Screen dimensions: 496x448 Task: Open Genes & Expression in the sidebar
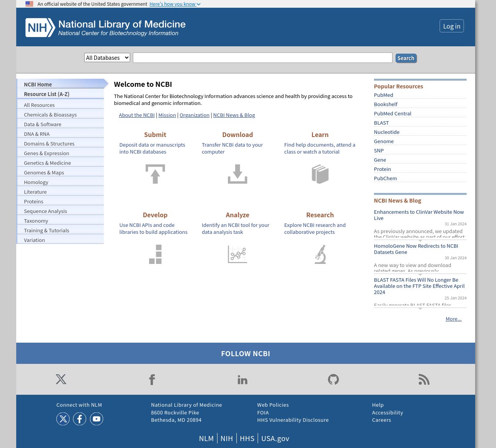[x=61, y=153]
